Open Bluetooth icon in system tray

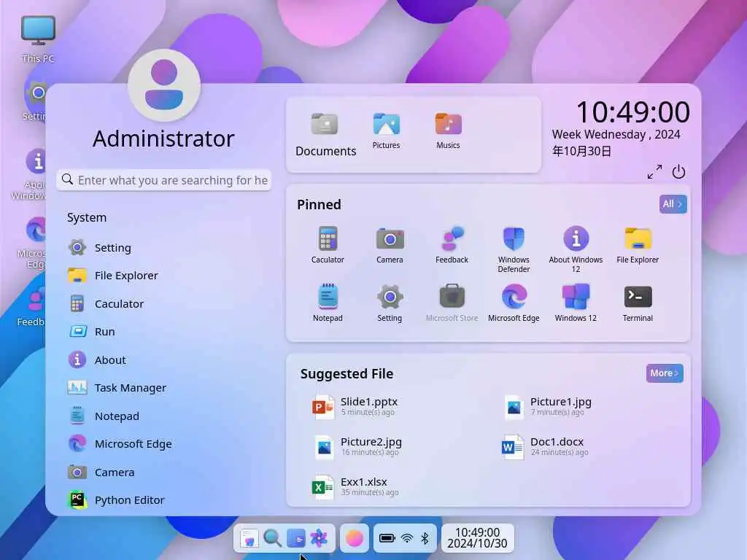[x=425, y=539]
